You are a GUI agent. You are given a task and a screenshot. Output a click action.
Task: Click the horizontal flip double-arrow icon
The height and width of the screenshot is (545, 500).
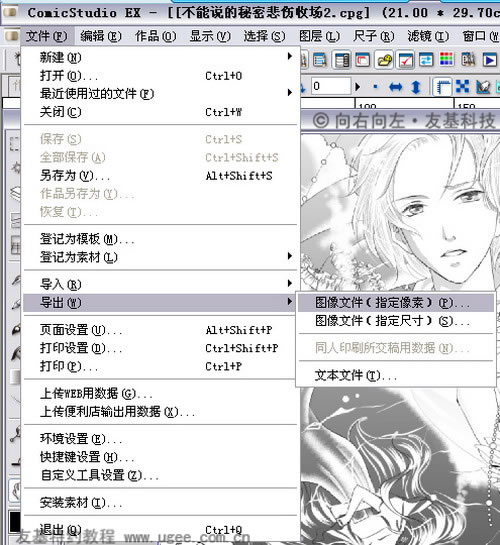click(396, 87)
